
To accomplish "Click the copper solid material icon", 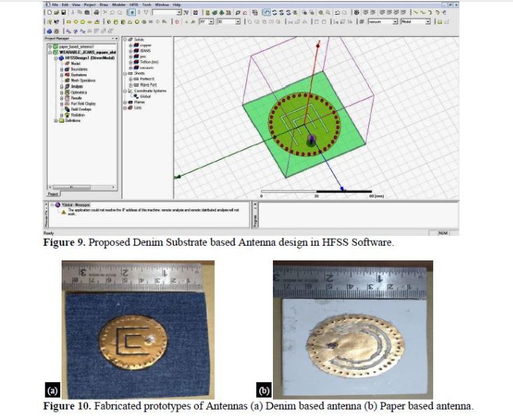I will [x=136, y=45].
